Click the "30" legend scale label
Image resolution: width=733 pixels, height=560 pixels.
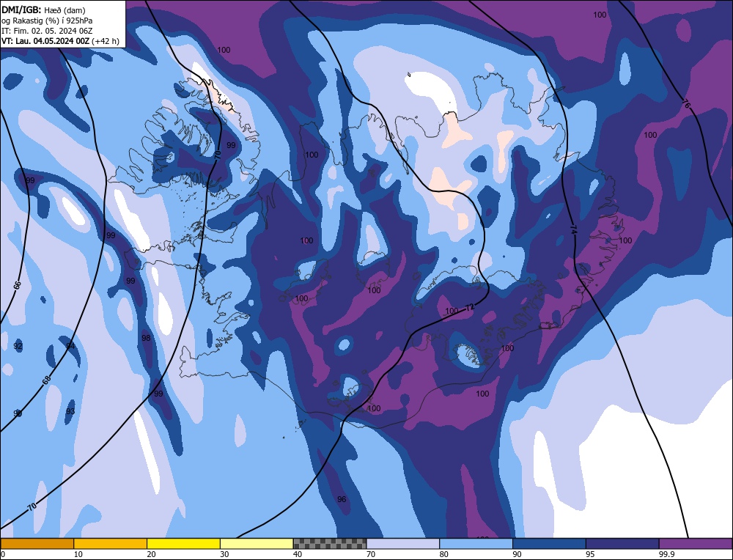pos(224,554)
